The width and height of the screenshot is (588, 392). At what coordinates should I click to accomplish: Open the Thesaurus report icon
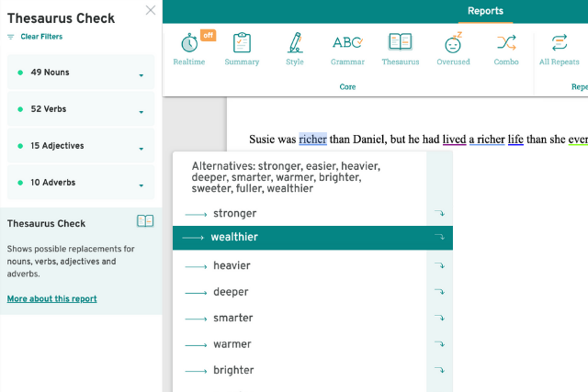pyautogui.click(x=401, y=41)
